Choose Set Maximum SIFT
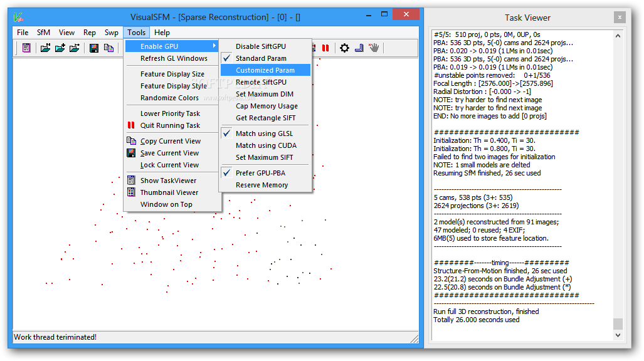The width and height of the screenshot is (644, 361). point(265,157)
